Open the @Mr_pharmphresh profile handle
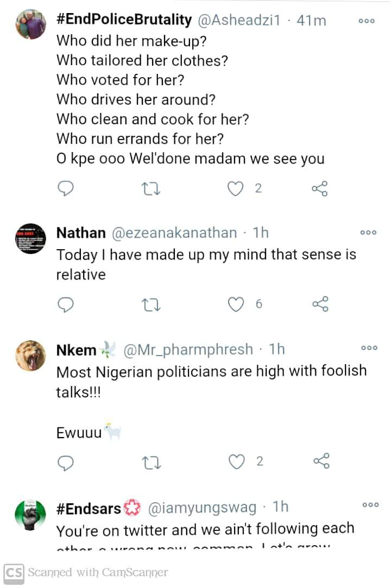The image size is (391, 588). (188, 350)
